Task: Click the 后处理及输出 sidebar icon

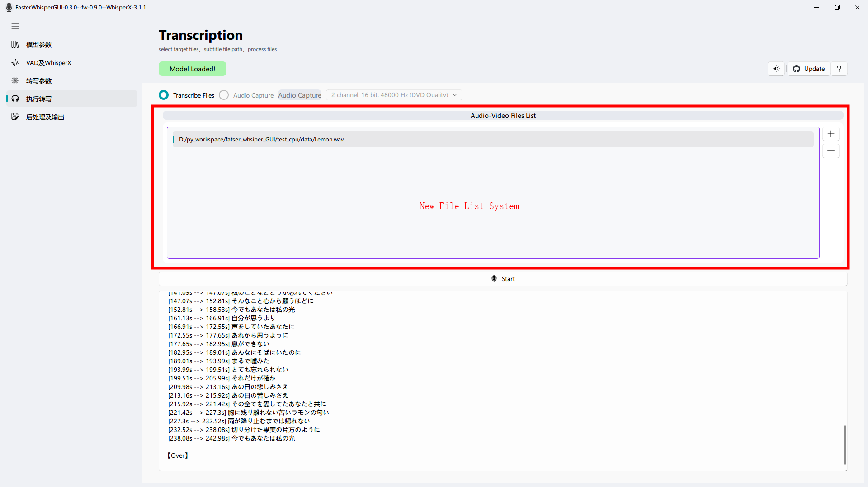Action: 15,117
